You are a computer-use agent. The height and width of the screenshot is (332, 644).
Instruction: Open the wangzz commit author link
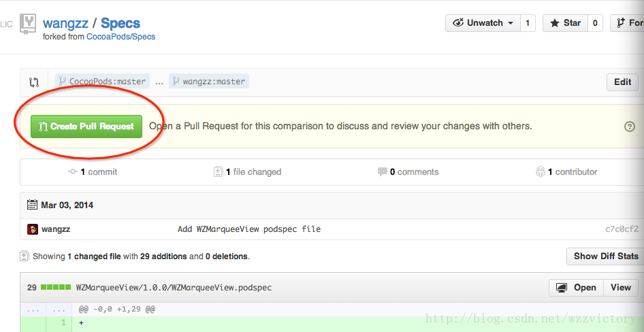pos(56,229)
